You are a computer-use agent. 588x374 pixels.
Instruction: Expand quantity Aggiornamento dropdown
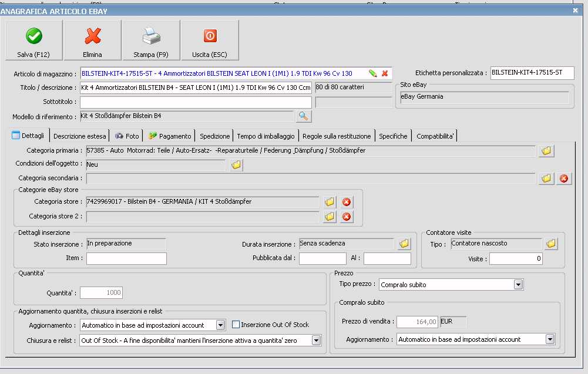pyautogui.click(x=220, y=325)
